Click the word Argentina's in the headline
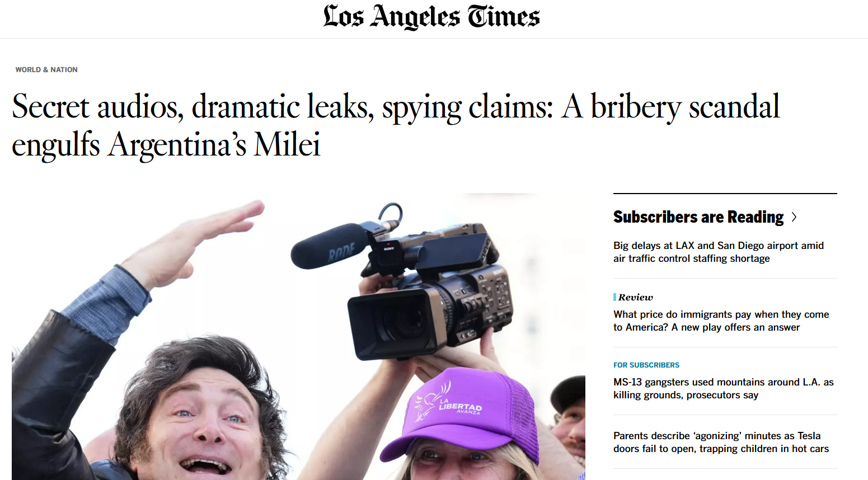The image size is (868, 480). pyautogui.click(x=177, y=145)
